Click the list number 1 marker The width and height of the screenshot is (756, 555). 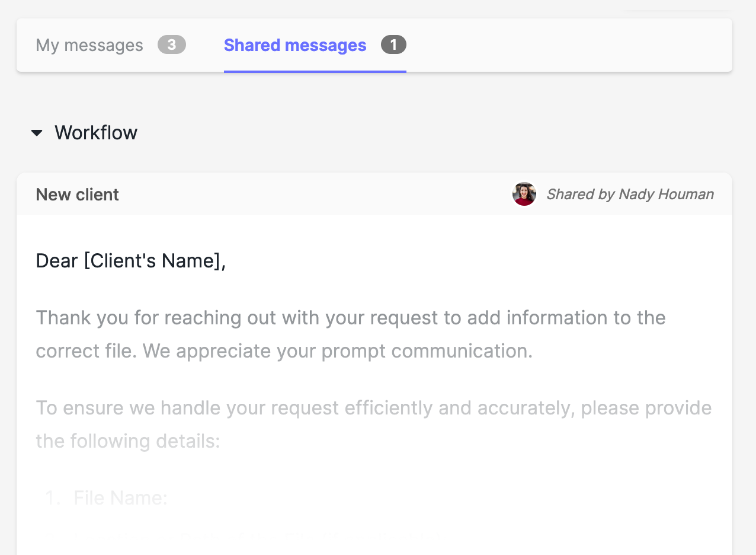[x=53, y=498]
